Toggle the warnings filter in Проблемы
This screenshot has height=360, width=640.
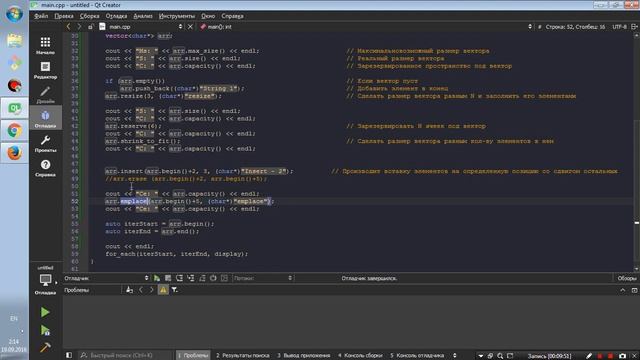tap(163, 290)
